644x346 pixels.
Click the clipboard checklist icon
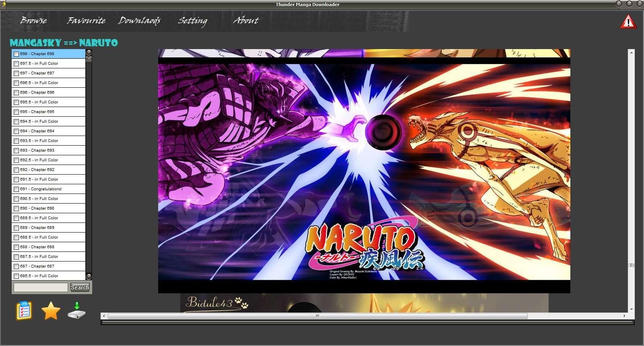point(24,311)
